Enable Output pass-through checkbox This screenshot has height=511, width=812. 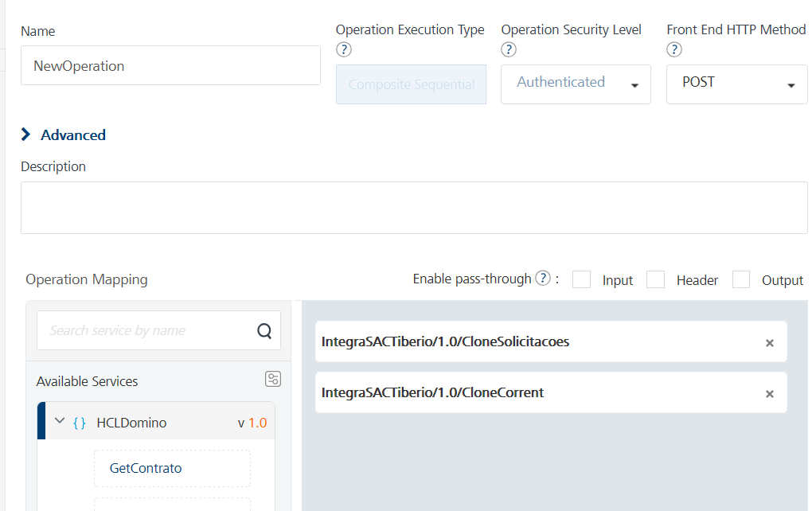(x=741, y=279)
